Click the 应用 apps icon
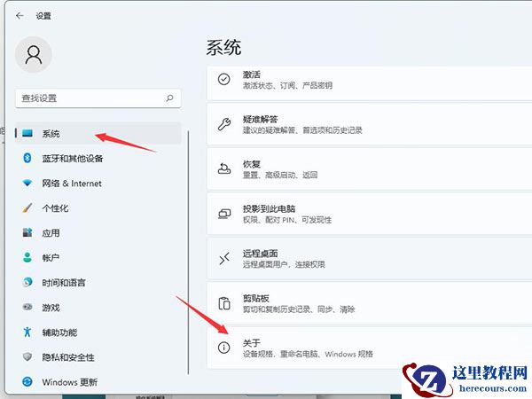This screenshot has width=532, height=399. 27,232
